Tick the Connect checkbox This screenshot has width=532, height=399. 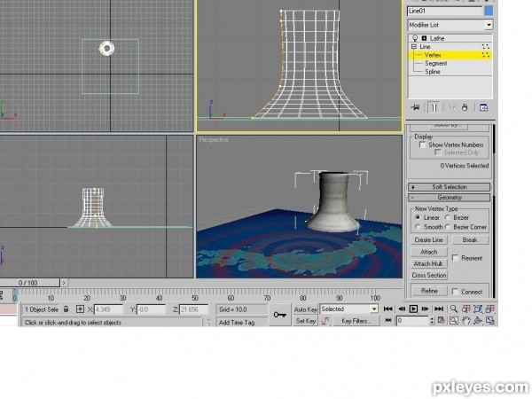coord(456,291)
